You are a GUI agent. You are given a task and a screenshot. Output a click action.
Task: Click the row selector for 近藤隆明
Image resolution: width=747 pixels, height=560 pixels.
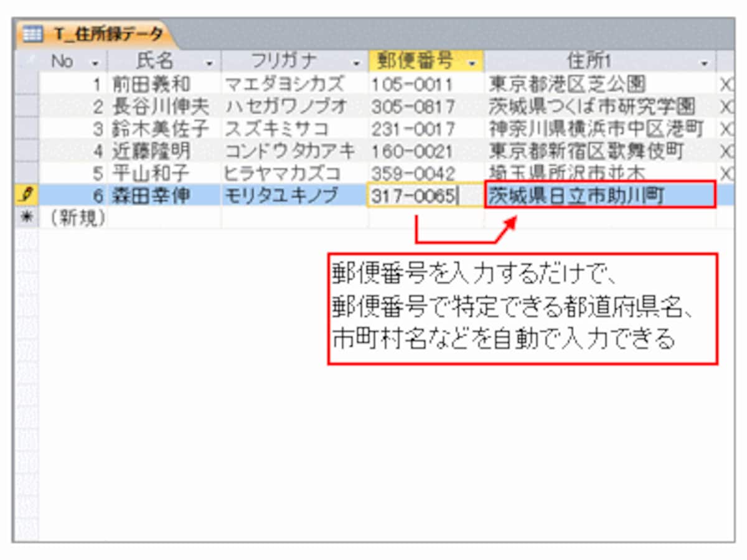pyautogui.click(x=27, y=151)
